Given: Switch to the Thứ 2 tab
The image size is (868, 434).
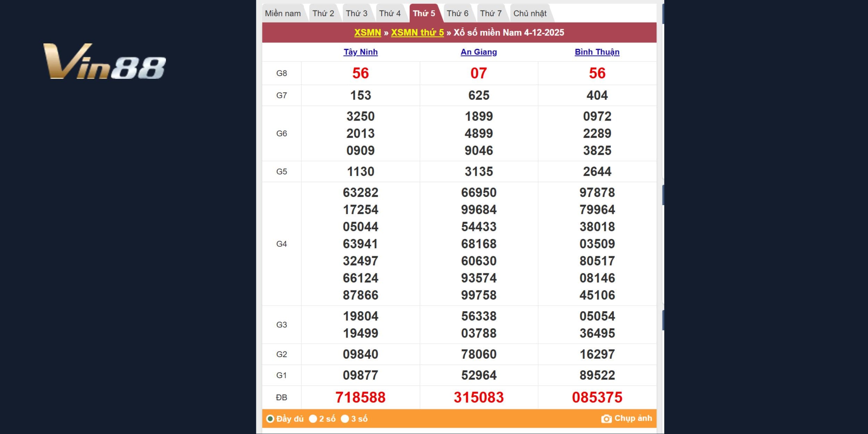Looking at the screenshot, I should coord(323,14).
